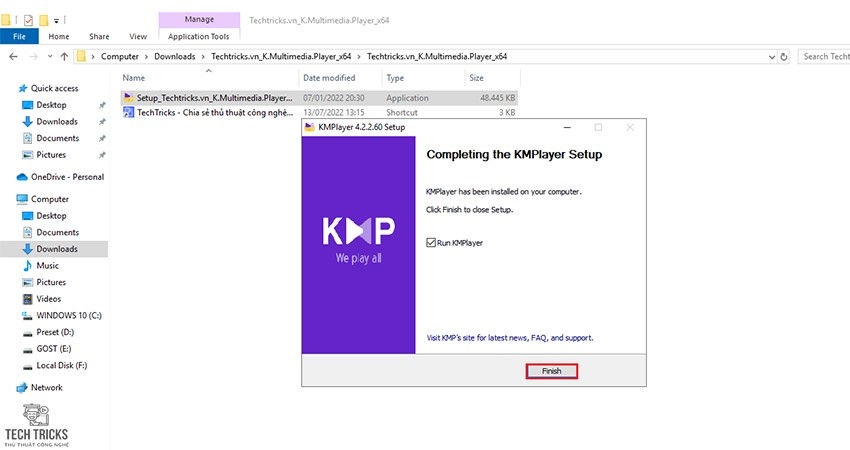Select Computer in navigation pane
Screen dimensions: 850x450
49,200
